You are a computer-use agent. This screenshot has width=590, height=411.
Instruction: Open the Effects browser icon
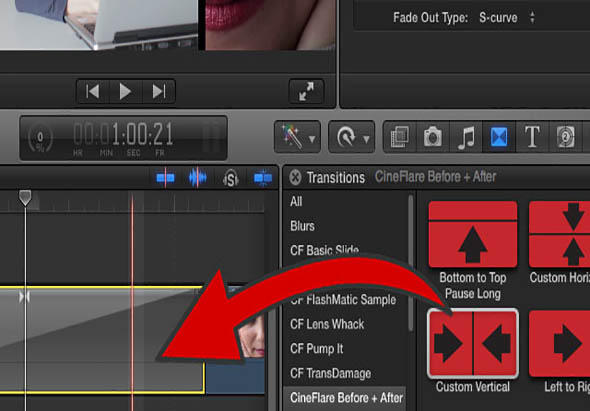click(400, 137)
